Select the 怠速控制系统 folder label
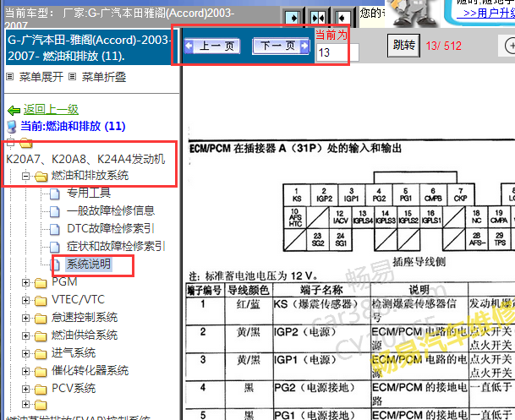Image resolution: width=515 pixels, height=420 pixels. [x=85, y=317]
